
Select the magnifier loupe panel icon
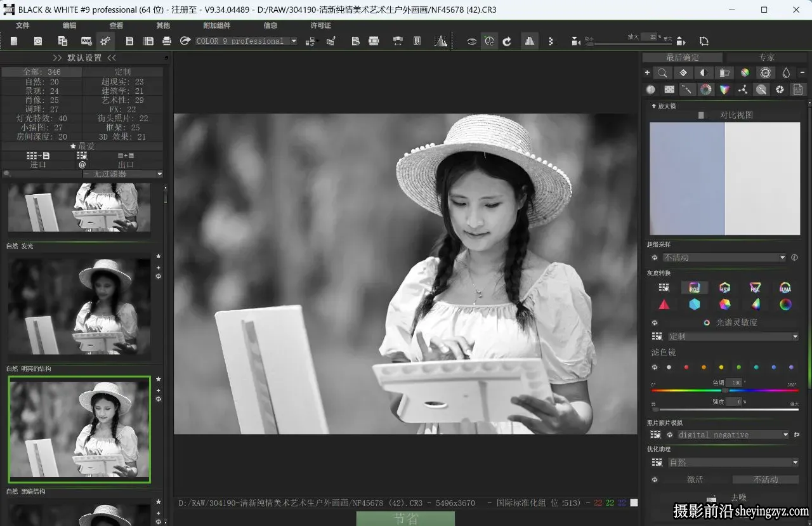(x=662, y=73)
